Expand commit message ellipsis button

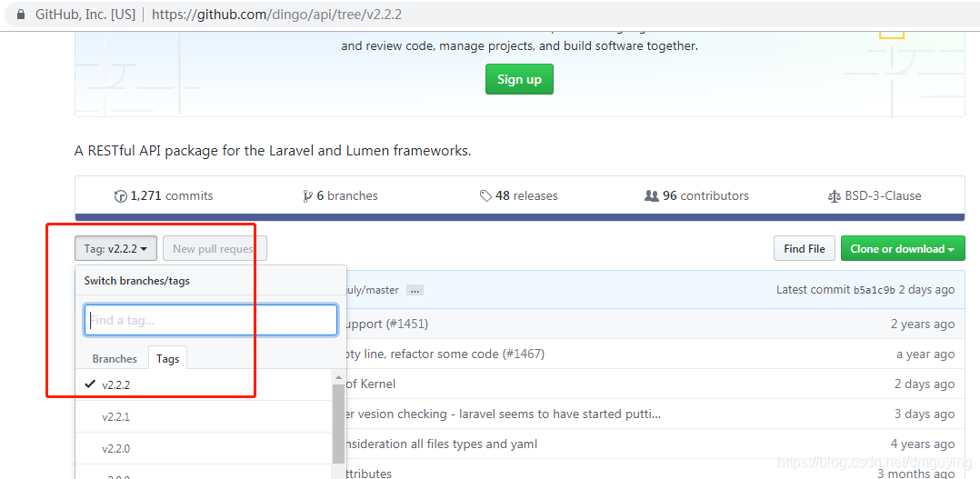point(415,290)
